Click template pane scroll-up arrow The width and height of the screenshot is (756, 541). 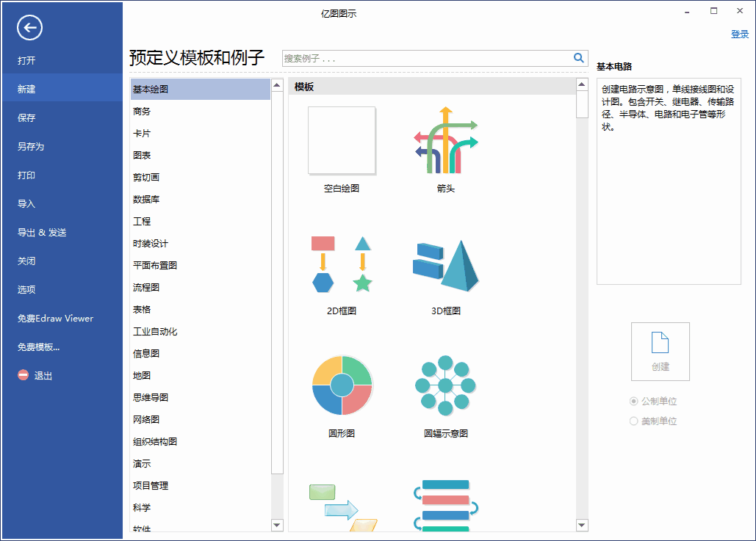pos(582,85)
